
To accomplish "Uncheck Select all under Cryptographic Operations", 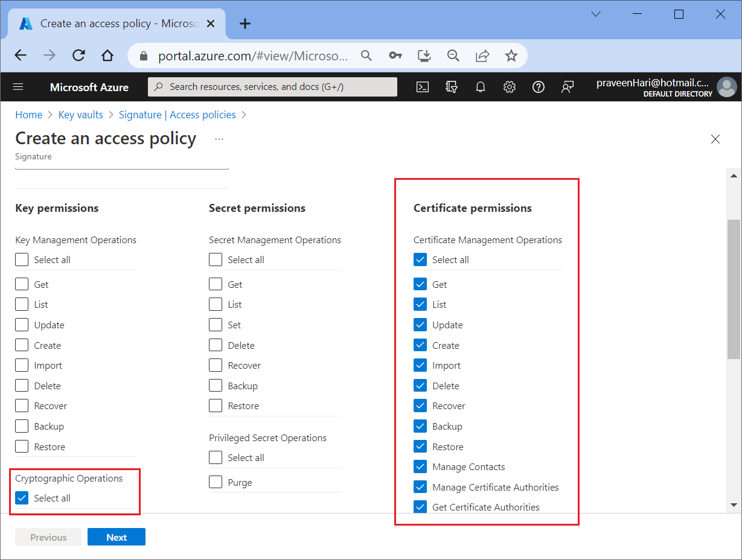I will click(22, 498).
